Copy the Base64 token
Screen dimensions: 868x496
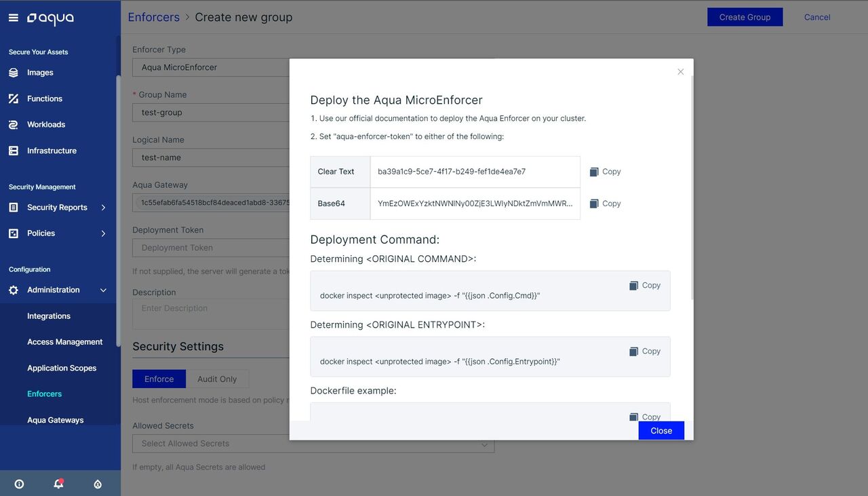(605, 204)
